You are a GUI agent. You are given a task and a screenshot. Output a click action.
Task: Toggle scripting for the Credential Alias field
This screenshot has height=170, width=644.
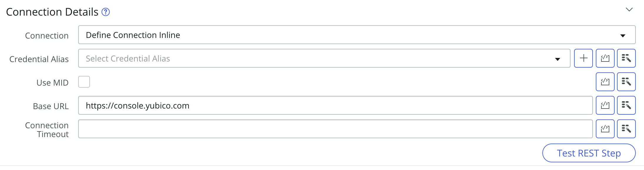[x=605, y=58]
